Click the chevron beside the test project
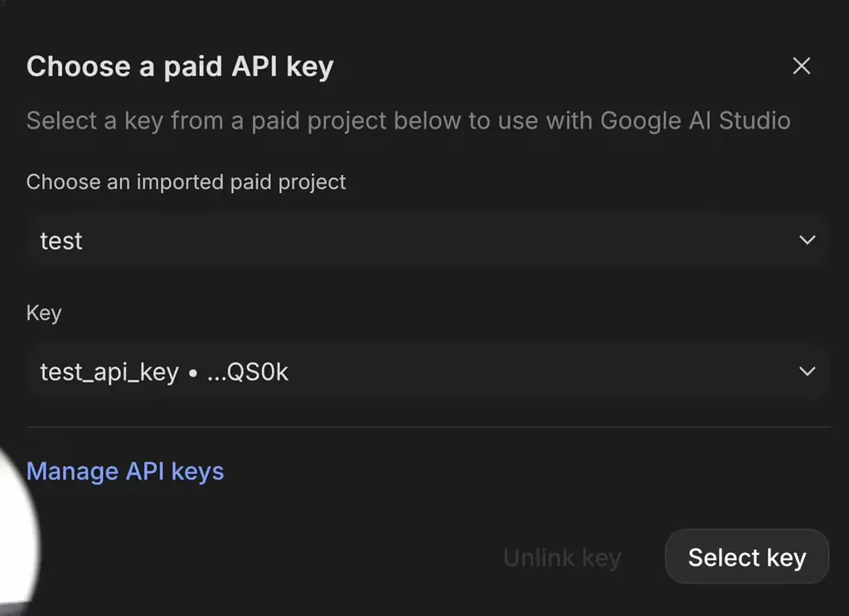The image size is (849, 616). [807, 240]
